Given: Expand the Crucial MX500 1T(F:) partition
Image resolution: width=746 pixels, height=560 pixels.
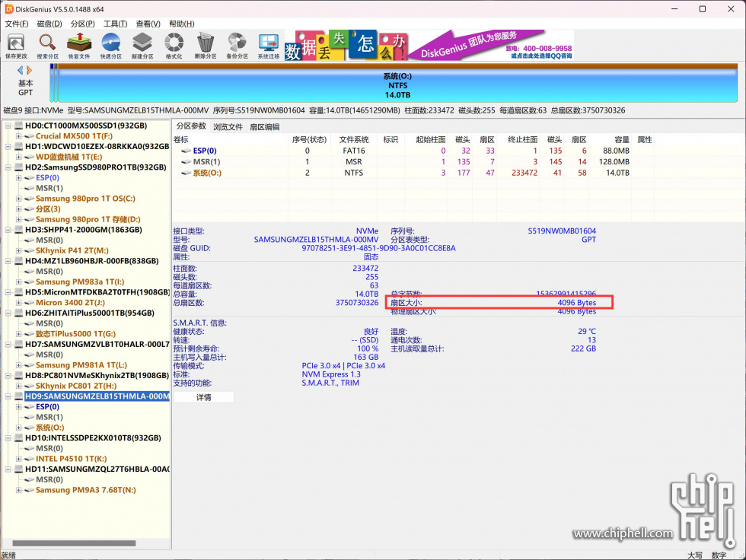Looking at the screenshot, I should point(18,136).
